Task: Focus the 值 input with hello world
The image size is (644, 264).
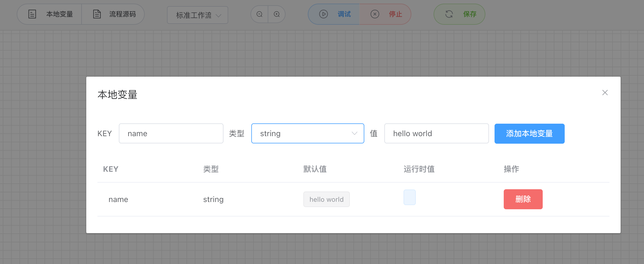Action: (x=436, y=133)
